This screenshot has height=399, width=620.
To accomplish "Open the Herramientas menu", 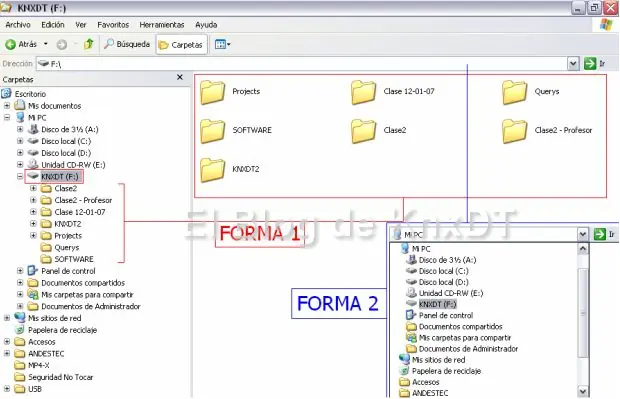I will point(162,25).
